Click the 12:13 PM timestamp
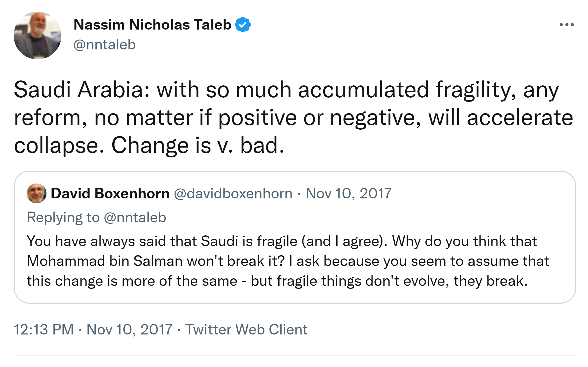This screenshot has height=367, width=588. pyautogui.click(x=44, y=330)
